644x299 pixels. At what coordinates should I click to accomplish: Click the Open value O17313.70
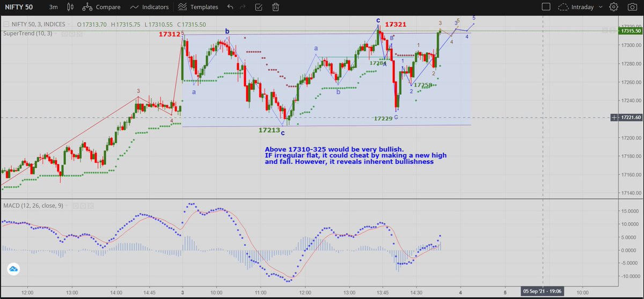[x=91, y=24]
